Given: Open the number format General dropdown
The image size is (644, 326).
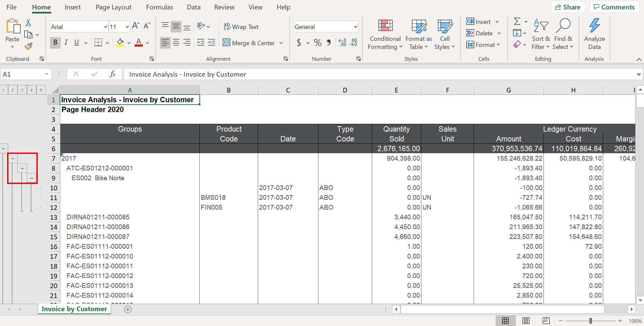Looking at the screenshot, I should [x=355, y=27].
